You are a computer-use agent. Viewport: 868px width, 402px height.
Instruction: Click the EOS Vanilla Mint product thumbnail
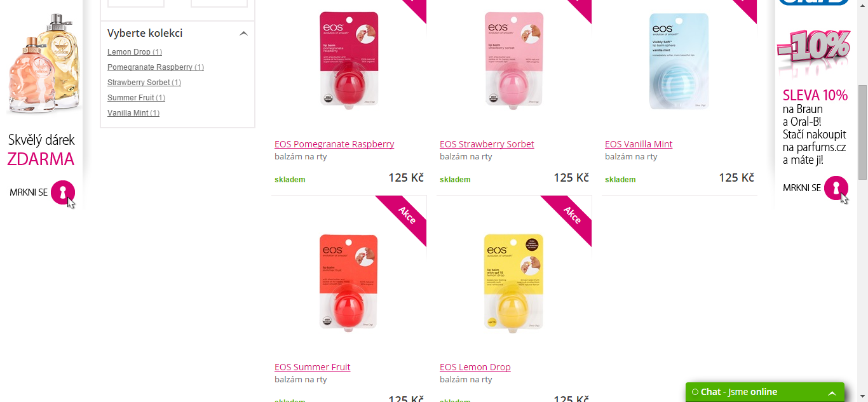679,61
